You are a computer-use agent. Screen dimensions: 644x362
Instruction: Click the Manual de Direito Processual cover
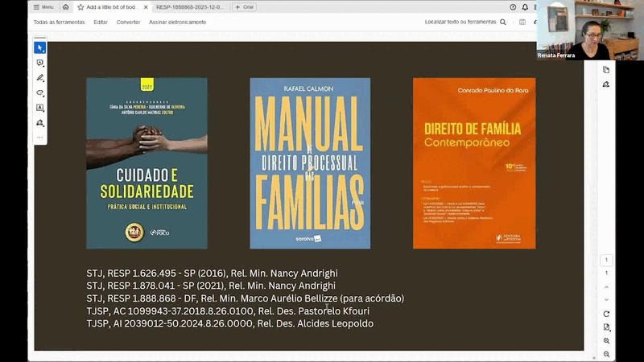(310, 163)
